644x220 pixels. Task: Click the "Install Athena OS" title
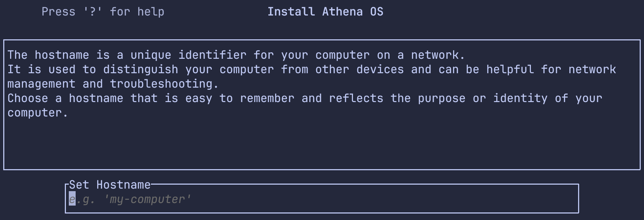click(325, 12)
